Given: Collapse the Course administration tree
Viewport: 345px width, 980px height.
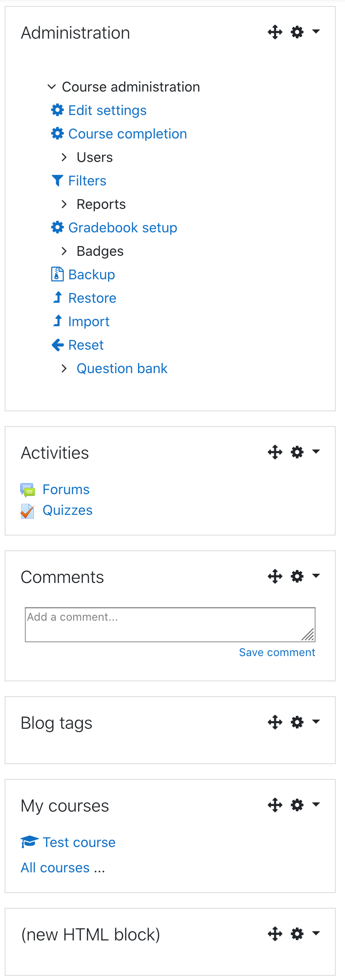Looking at the screenshot, I should [x=52, y=86].
